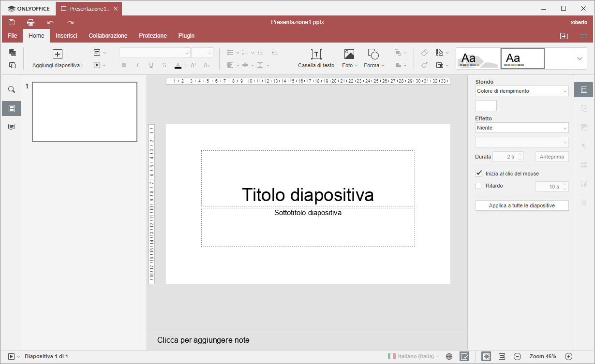Viewport: 595px width, 364px height.
Task: Open the Inserisci tab
Action: pyautogui.click(x=66, y=36)
